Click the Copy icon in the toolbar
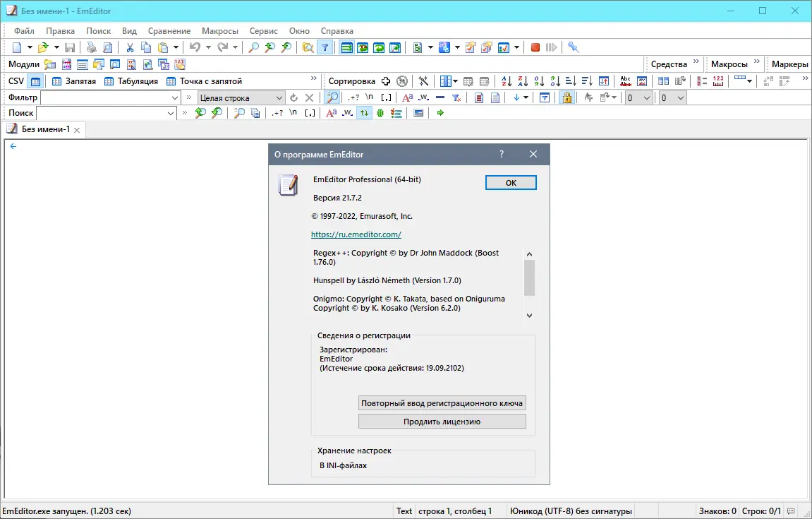This screenshot has height=519, width=812. 146,48
